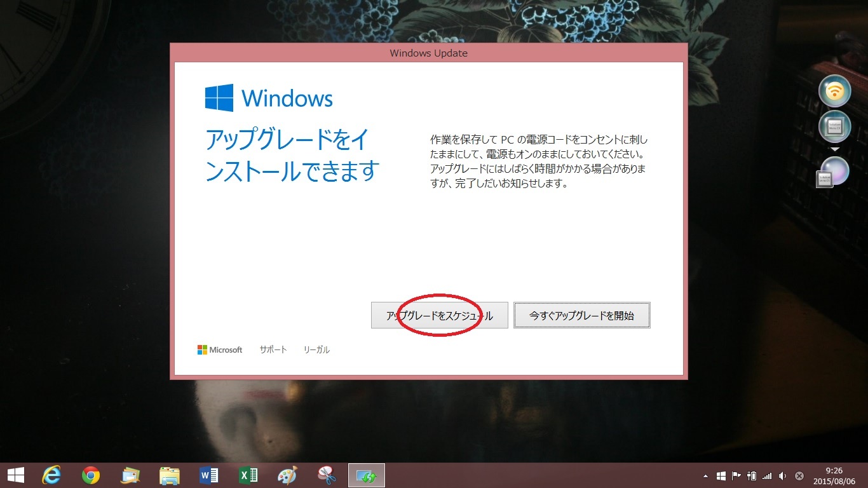Screen dimensions: 868x488
Task: Click the battery power tray icon
Action: pyautogui.click(x=752, y=476)
